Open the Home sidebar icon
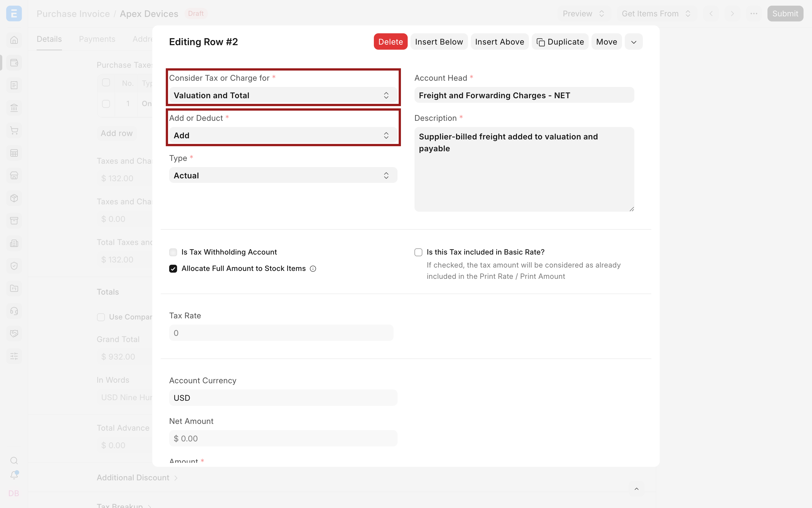Viewport: 812px width, 508px height. pos(14,40)
